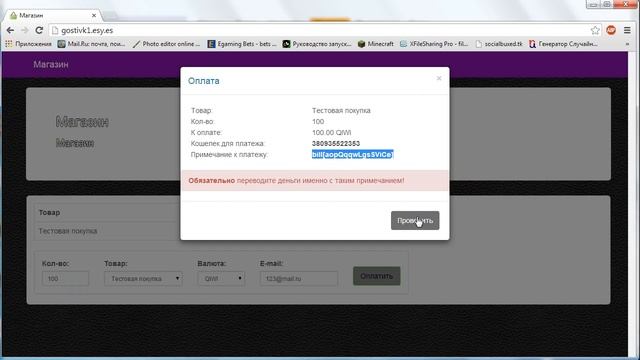Bookmark the page with the star icon
This screenshot has height=360, width=640.
595,30
